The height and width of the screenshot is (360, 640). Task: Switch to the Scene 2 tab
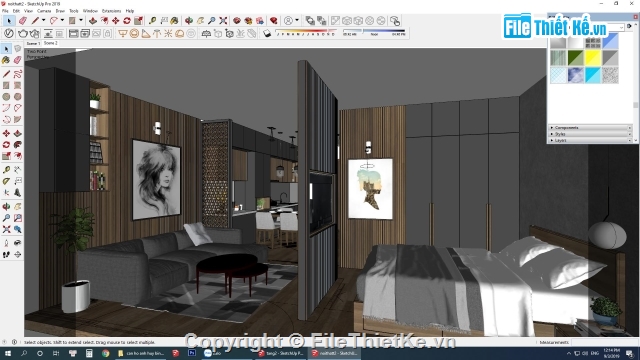(x=51, y=43)
